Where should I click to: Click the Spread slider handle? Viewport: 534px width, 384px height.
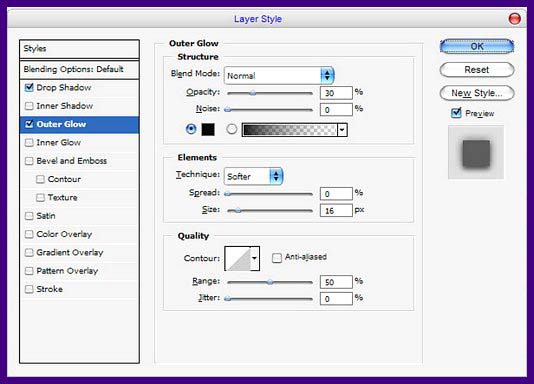point(228,194)
